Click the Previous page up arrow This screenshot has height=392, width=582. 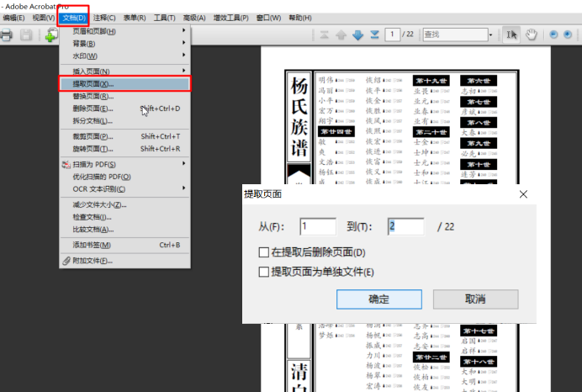[341, 34]
